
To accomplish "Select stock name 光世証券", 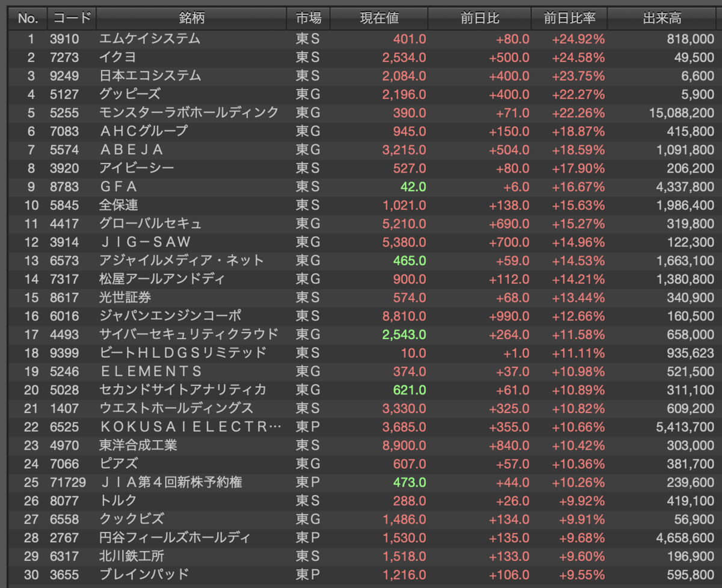I will tap(125, 298).
